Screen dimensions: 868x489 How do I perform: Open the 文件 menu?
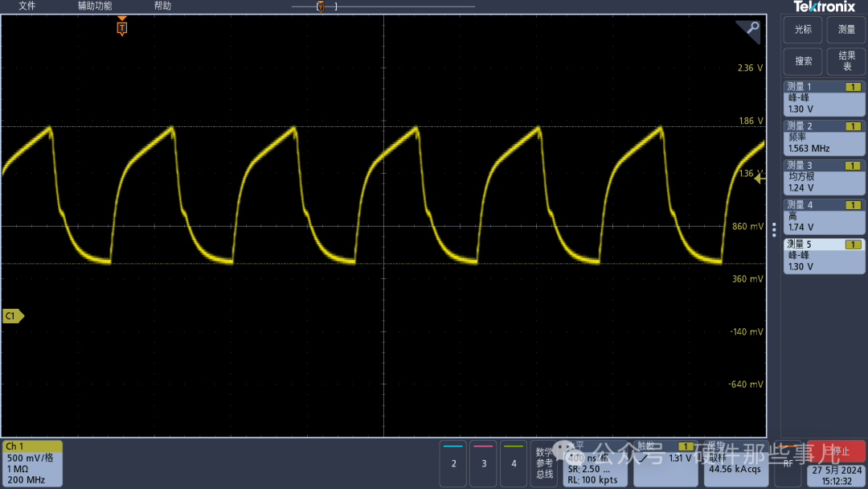click(27, 6)
